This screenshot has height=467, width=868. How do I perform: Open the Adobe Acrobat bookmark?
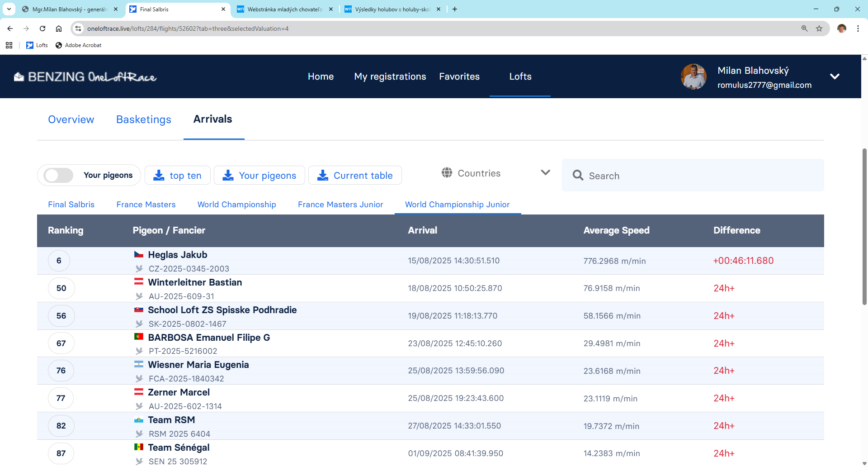[78, 45]
